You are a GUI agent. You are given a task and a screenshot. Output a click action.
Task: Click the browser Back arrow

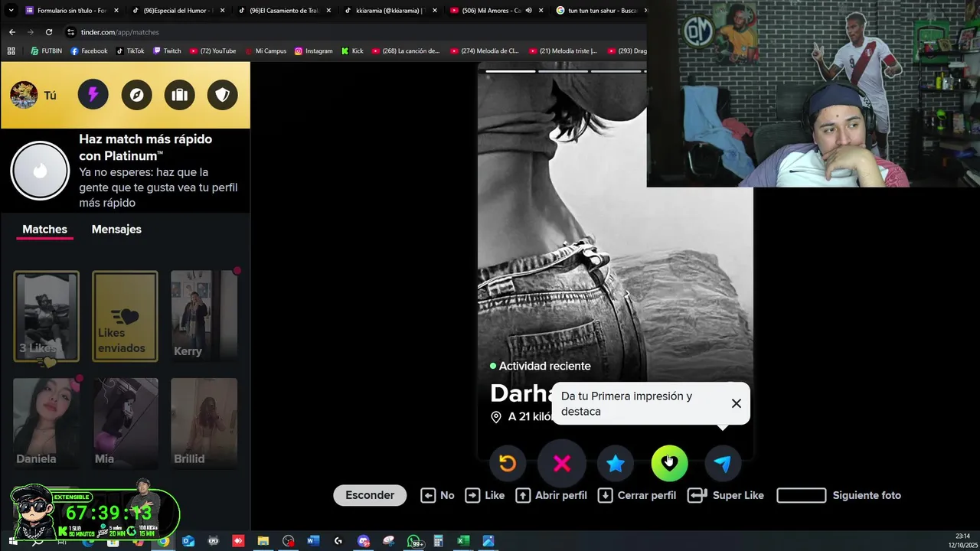(11, 32)
